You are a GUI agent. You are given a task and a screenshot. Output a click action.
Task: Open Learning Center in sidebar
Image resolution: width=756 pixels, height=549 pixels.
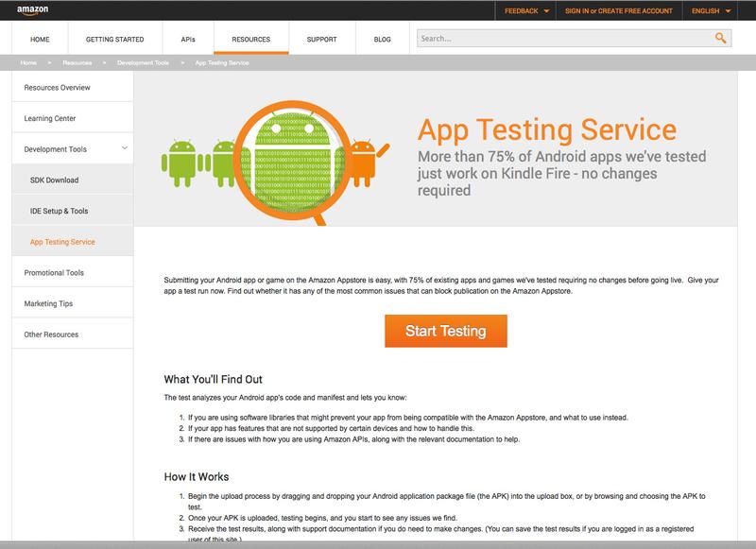[73, 118]
